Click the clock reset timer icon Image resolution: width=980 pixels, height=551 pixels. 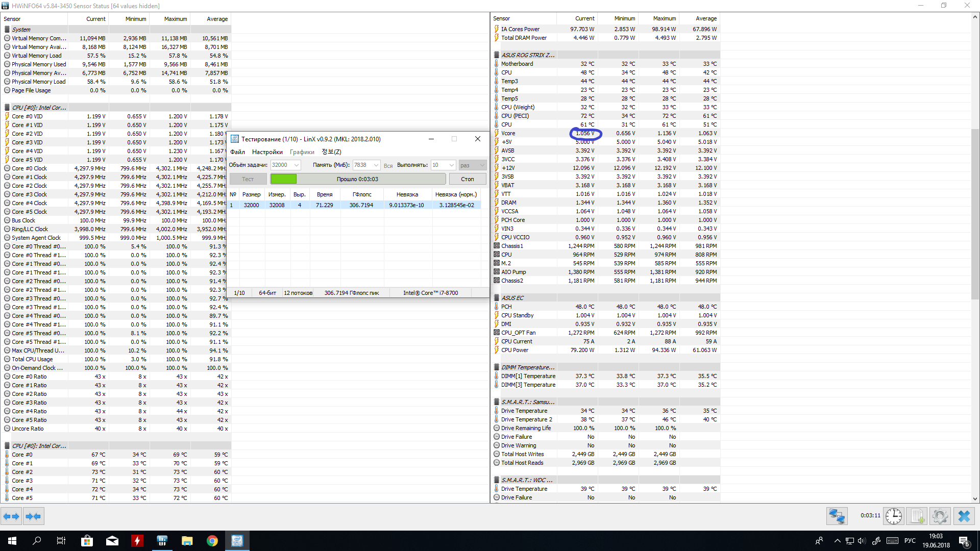tap(893, 516)
